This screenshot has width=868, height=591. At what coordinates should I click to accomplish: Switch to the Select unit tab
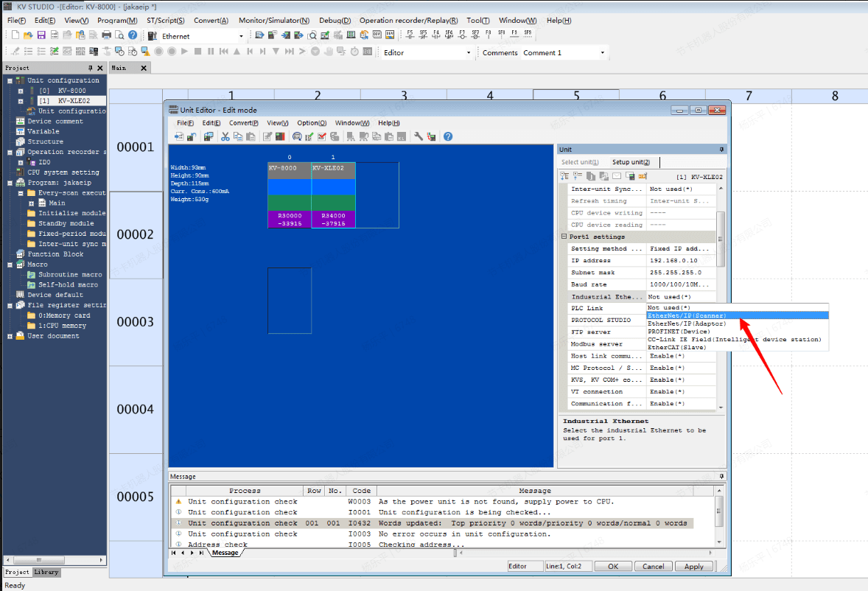(580, 162)
